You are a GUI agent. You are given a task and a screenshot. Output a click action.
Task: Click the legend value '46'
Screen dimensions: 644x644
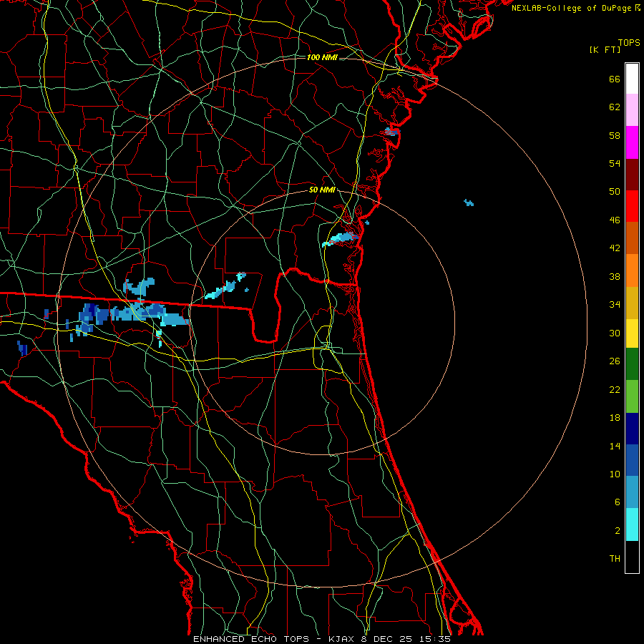pos(615,220)
